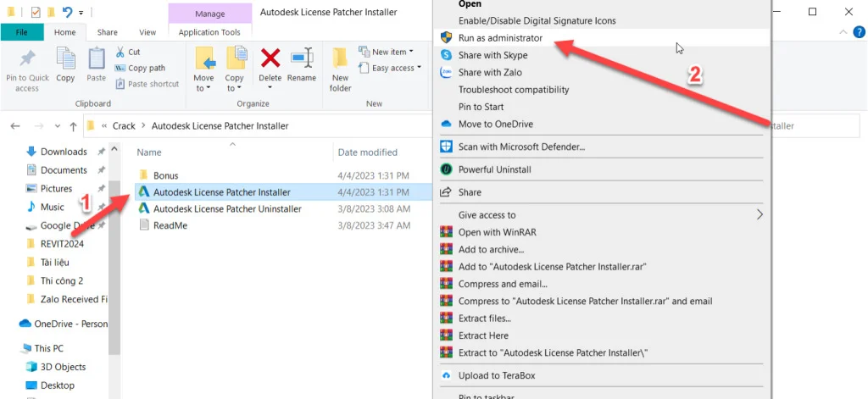Switch to the Share ribbon tab
Screen dimensions: 868x399
[x=108, y=32]
